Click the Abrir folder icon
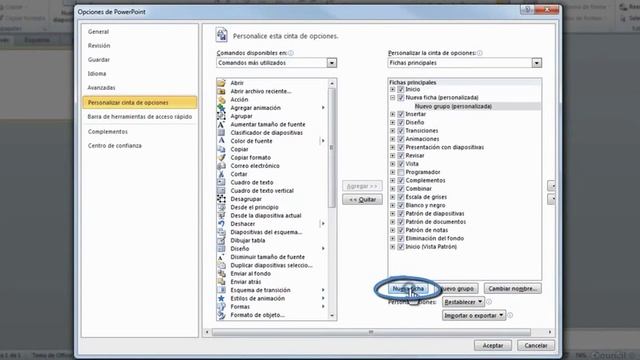640x360 pixels. tap(221, 83)
